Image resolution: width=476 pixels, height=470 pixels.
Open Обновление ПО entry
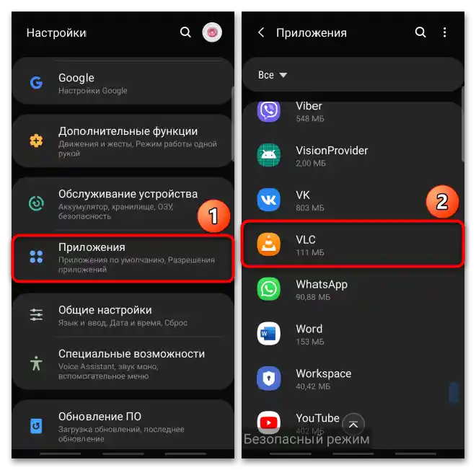tap(123, 426)
